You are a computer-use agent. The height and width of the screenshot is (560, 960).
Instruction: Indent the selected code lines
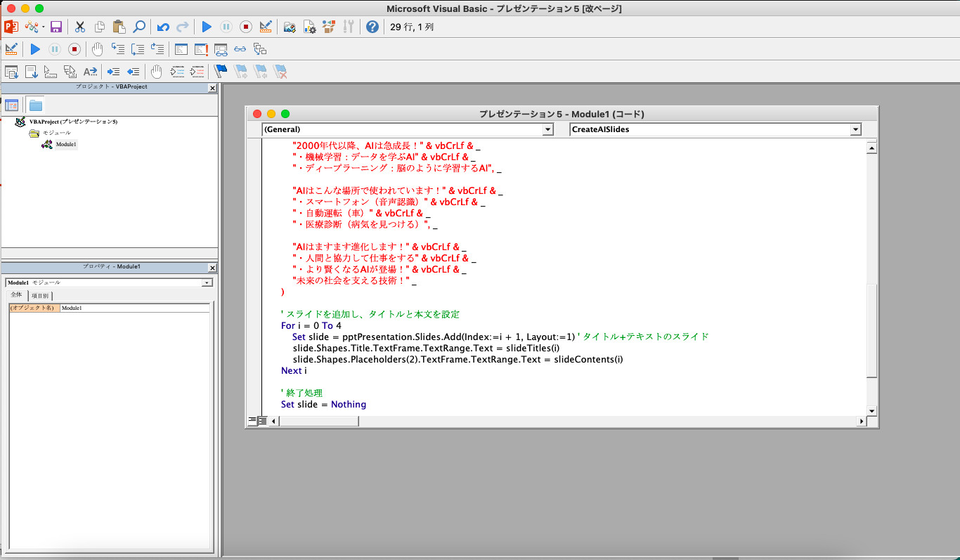pos(113,71)
